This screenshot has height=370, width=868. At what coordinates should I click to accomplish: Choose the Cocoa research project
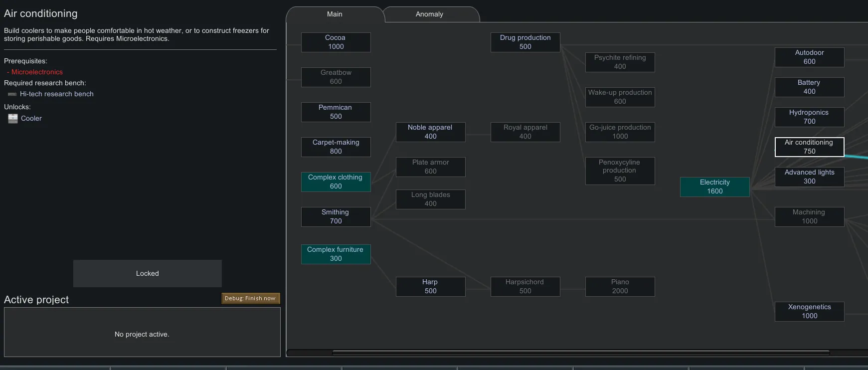pos(336,42)
